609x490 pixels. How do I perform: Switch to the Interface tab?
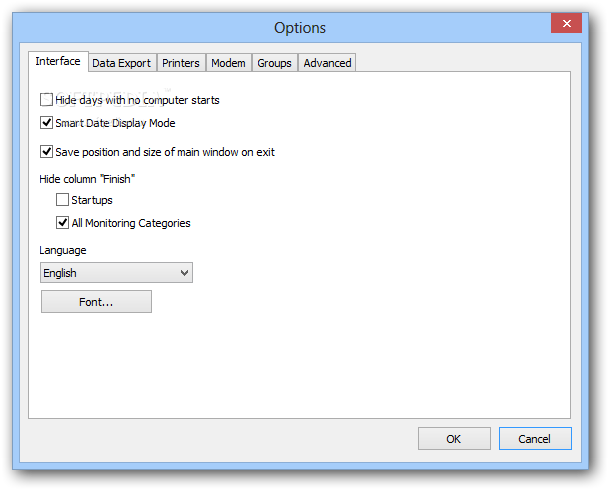(58, 61)
